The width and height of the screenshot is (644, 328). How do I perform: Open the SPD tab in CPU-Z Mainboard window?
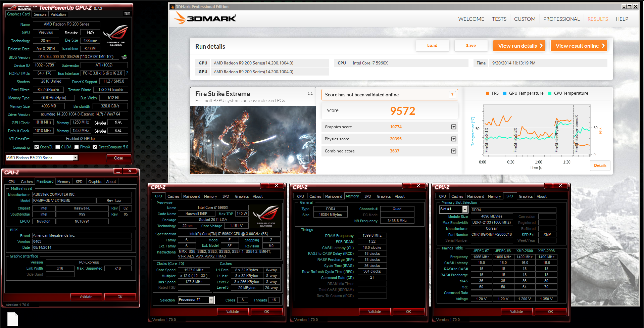pos(79,182)
